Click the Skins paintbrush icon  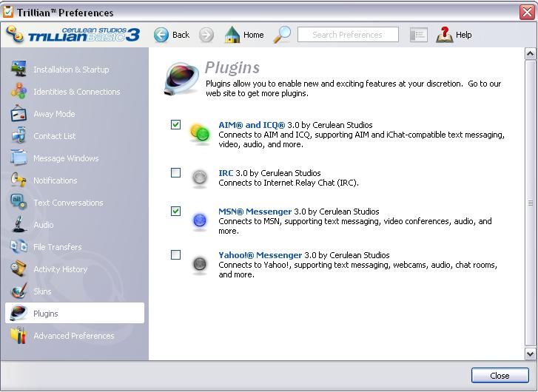(x=19, y=291)
